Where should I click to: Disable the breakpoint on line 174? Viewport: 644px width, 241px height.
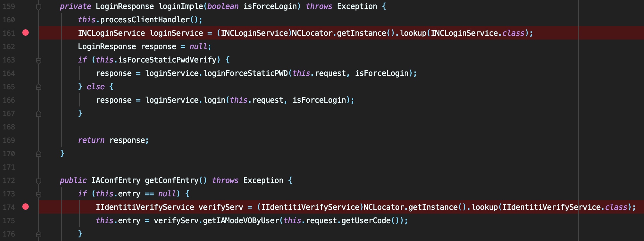click(26, 207)
